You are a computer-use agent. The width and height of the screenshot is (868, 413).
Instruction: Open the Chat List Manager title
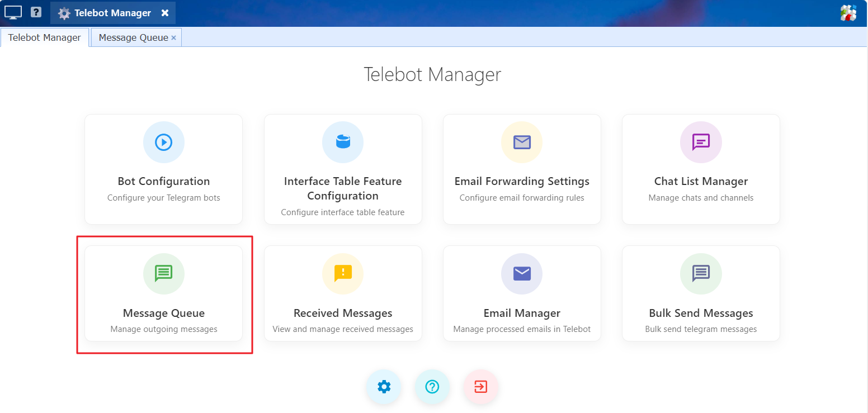(x=701, y=181)
